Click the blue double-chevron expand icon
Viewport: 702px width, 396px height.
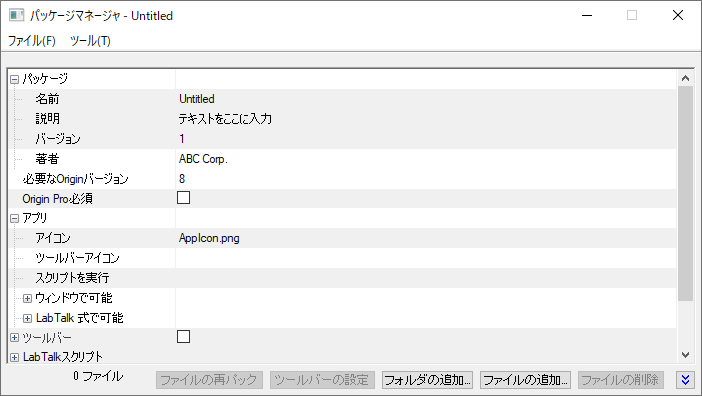pyautogui.click(x=685, y=380)
